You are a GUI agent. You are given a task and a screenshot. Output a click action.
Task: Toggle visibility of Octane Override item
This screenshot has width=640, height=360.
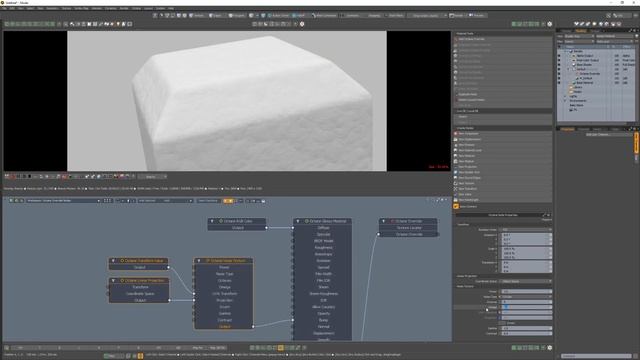(x=559, y=73)
